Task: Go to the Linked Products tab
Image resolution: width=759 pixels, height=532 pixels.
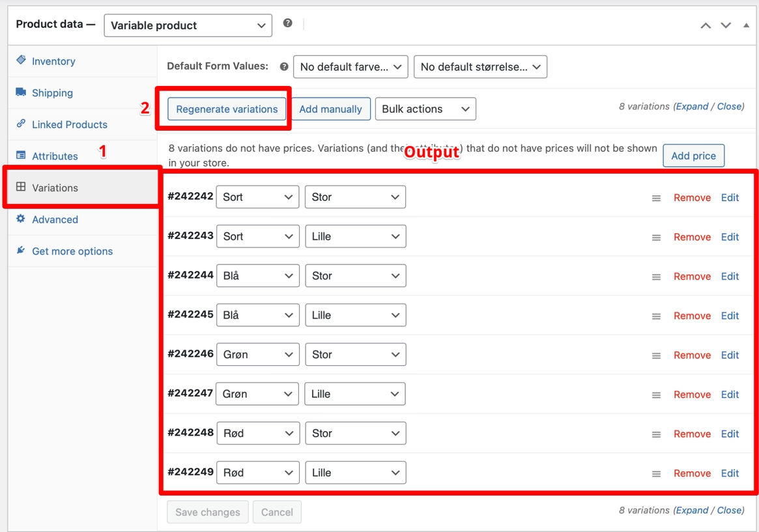Action: coord(69,124)
